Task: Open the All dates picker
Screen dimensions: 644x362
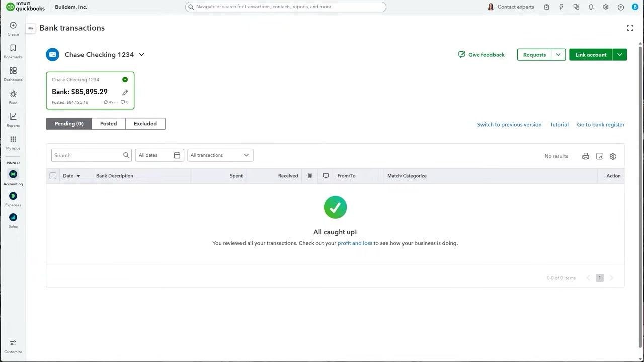Action: click(x=159, y=155)
